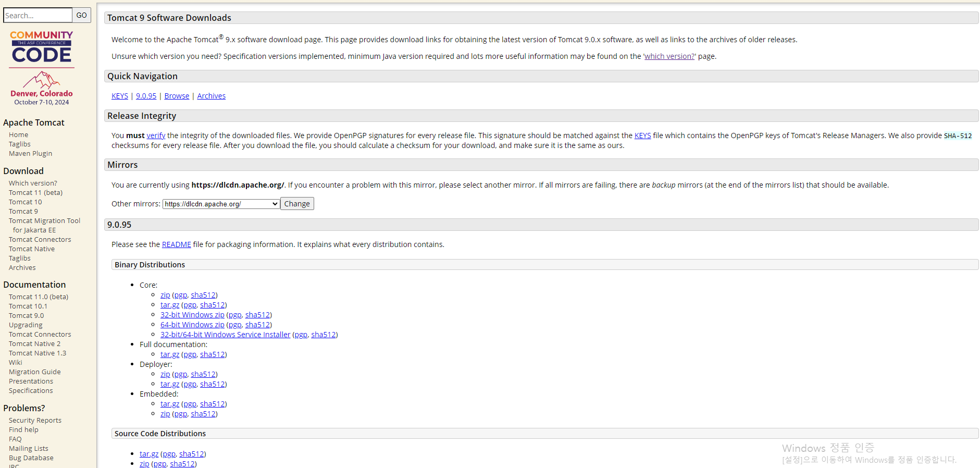Image resolution: width=980 pixels, height=468 pixels.
Task: Open Tomcat 9 download sidebar link
Action: coord(23,211)
